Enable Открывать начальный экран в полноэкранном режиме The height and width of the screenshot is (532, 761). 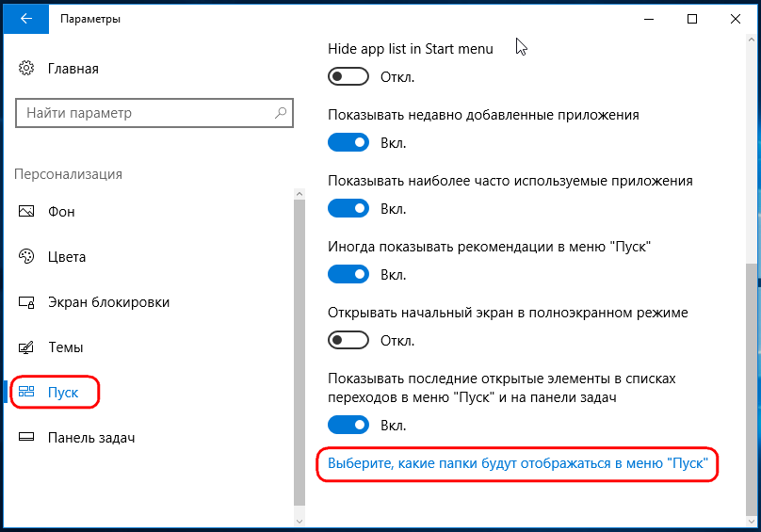(x=348, y=340)
